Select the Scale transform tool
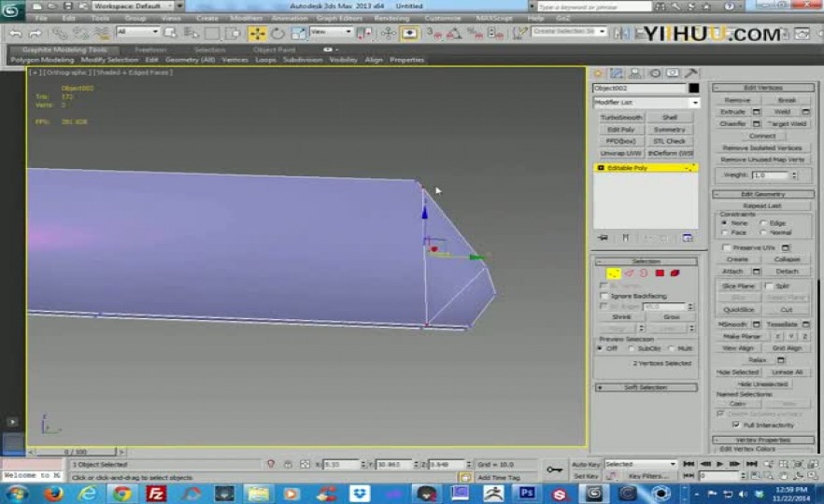The height and width of the screenshot is (504, 824). [x=298, y=34]
